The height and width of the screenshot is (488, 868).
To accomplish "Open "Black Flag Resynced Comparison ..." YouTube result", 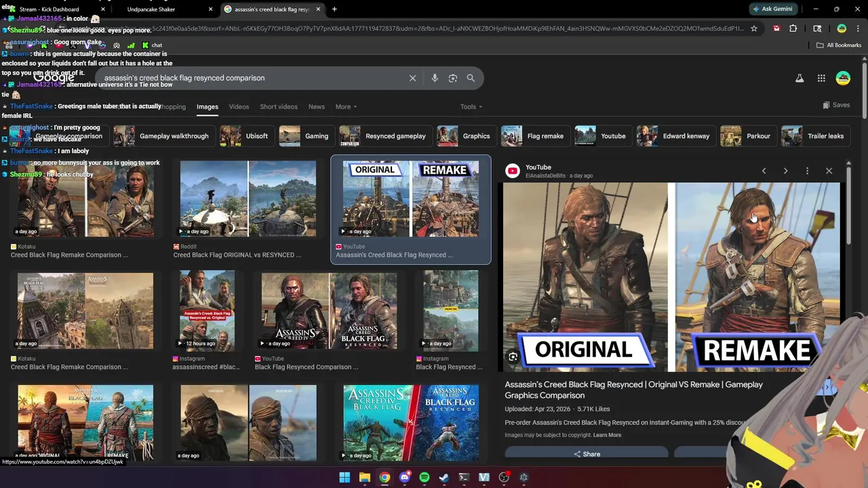I will [307, 367].
